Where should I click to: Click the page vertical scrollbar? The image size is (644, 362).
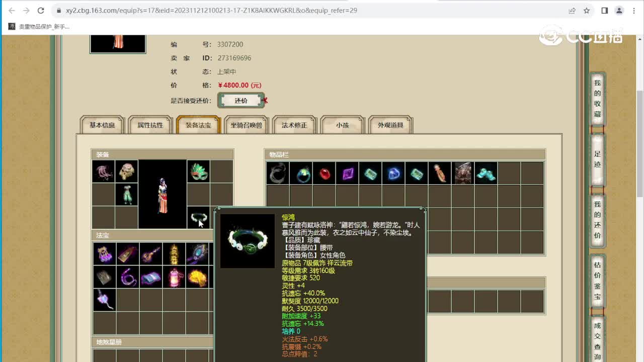639,143
